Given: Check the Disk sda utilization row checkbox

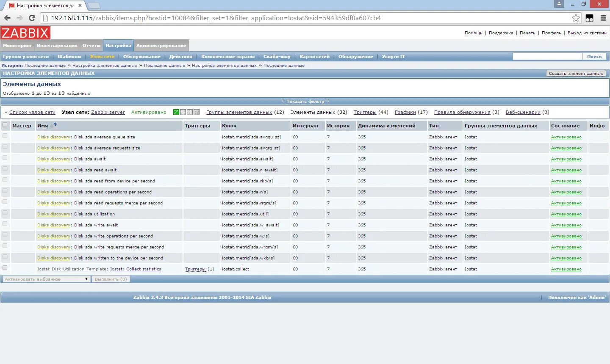Looking at the screenshot, I should coord(5,213).
